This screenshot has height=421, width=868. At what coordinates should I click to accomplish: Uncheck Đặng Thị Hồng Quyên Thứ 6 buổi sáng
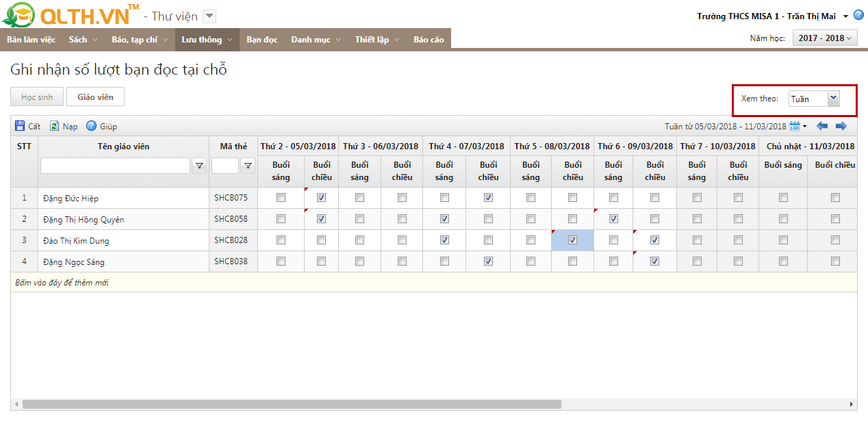point(613,219)
